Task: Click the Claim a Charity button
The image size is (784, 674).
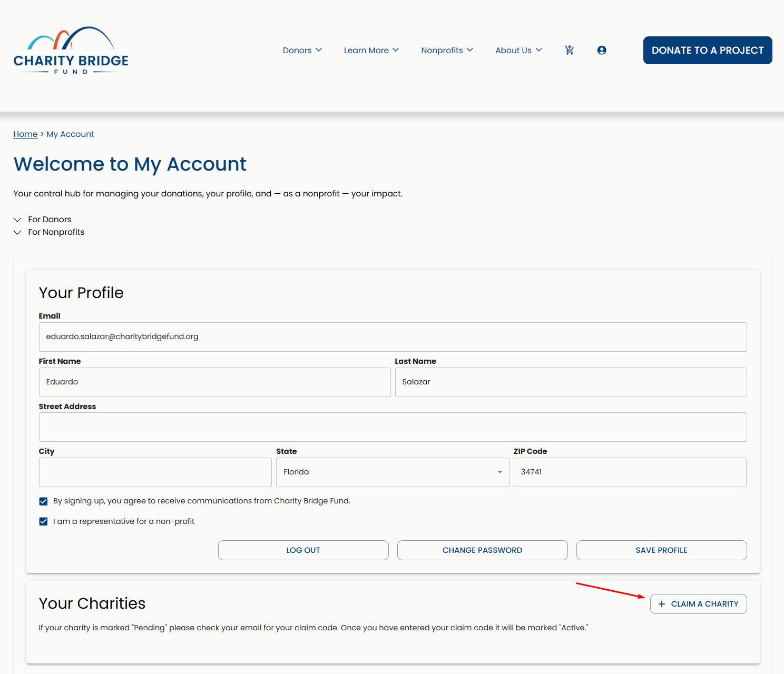Action: click(x=699, y=604)
